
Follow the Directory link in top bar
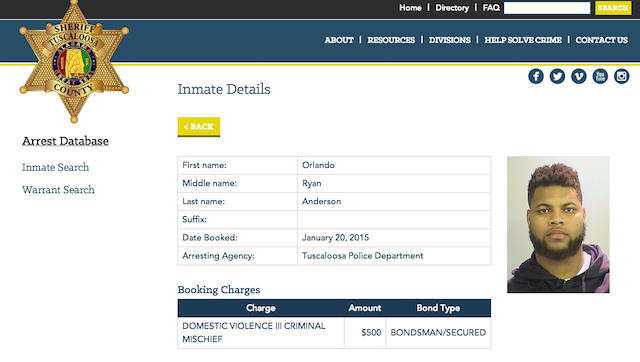click(x=452, y=8)
